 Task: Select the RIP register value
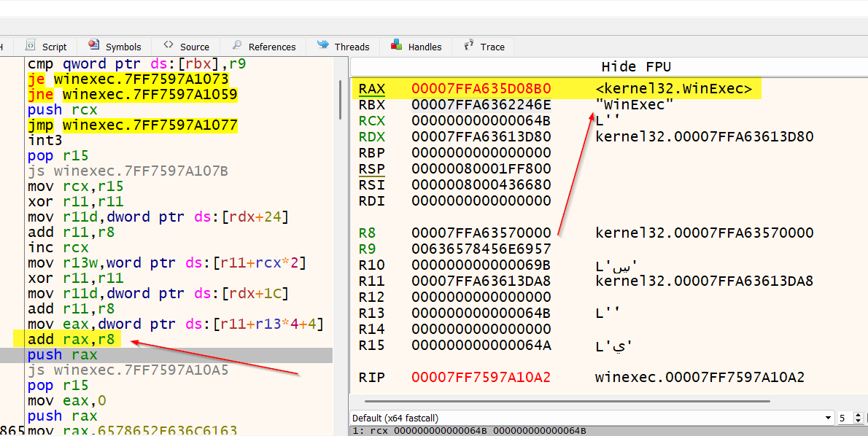point(481,378)
